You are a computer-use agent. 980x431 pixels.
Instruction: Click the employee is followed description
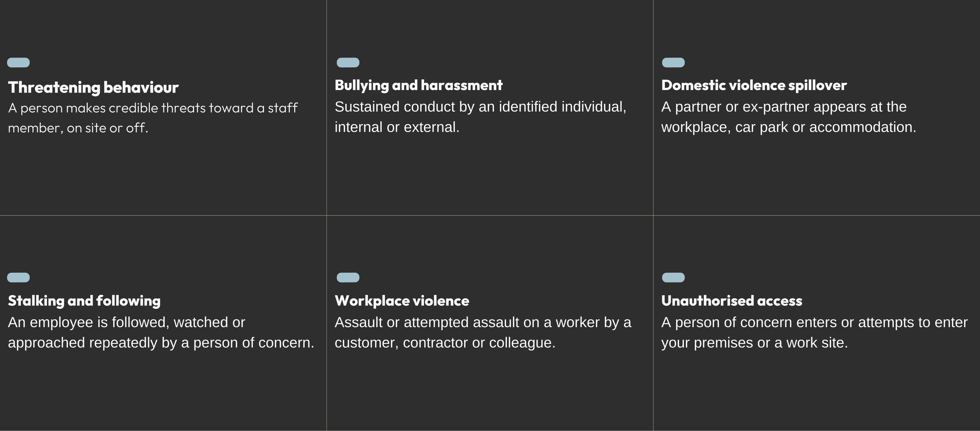[161, 332]
